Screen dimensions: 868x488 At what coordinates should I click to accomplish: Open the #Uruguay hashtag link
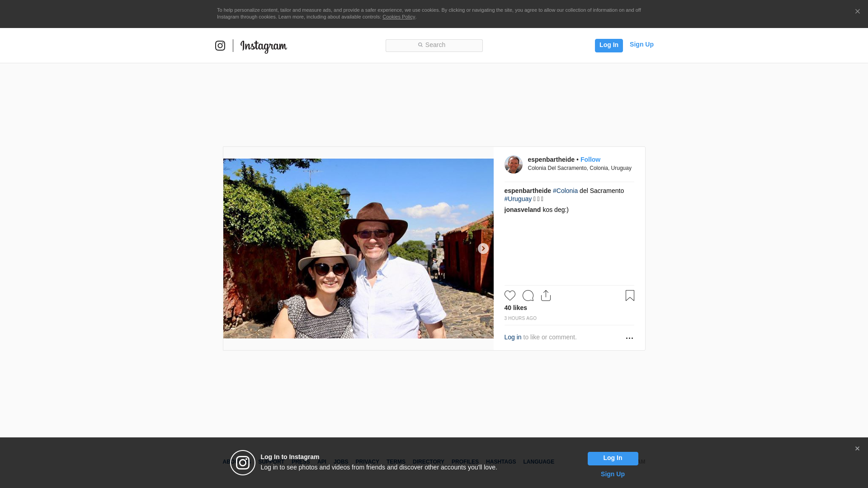tap(518, 199)
